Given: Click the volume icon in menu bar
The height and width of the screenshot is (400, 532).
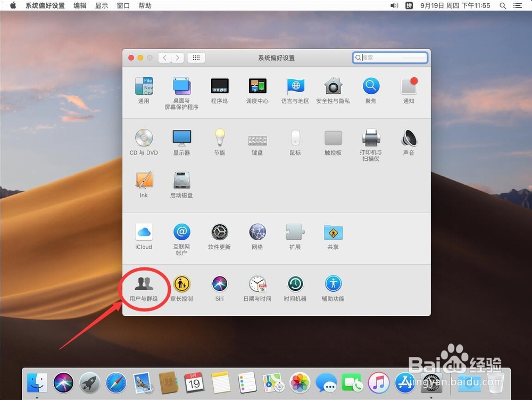Looking at the screenshot, I should tap(394, 5).
